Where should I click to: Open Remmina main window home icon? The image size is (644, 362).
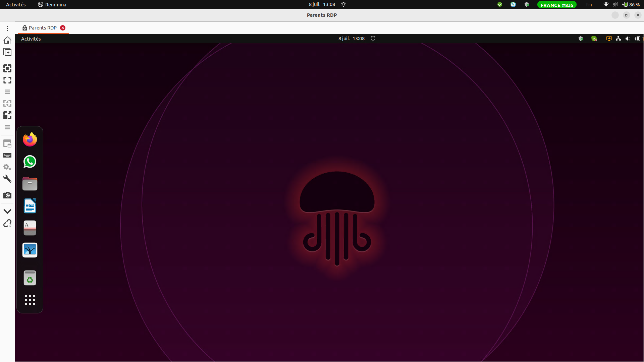coord(7,40)
